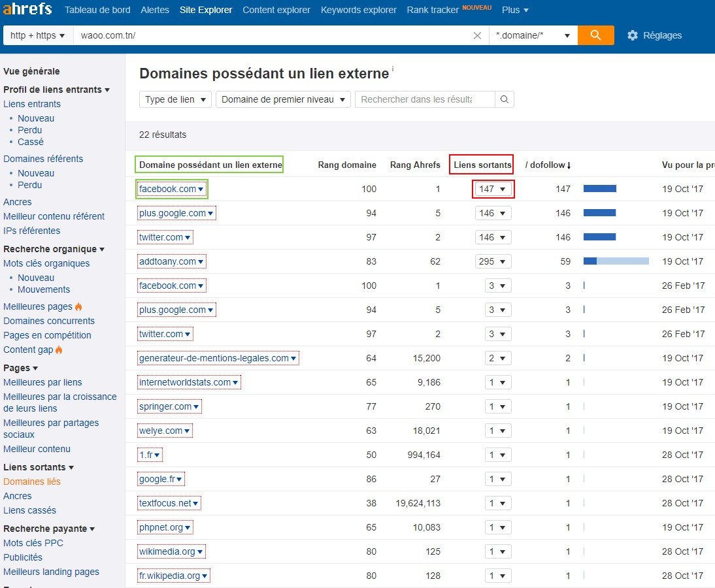
Task: Open the 2 links dropdown for generateur-de-mentions-legales.com
Action: [497, 358]
